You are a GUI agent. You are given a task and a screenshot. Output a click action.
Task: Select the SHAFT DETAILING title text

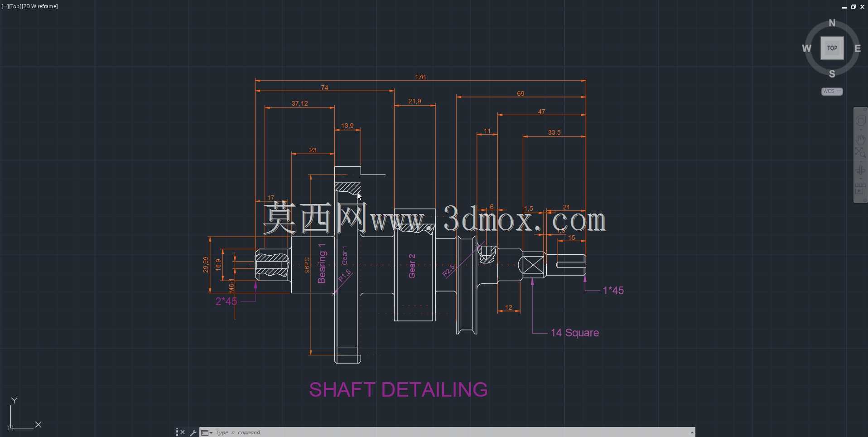[x=398, y=390]
